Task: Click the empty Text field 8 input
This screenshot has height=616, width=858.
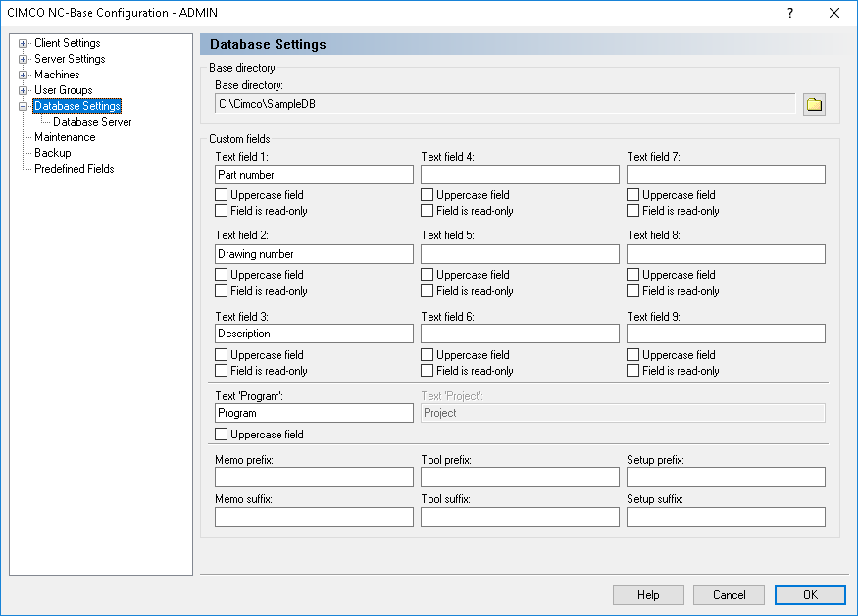Action: [x=726, y=254]
